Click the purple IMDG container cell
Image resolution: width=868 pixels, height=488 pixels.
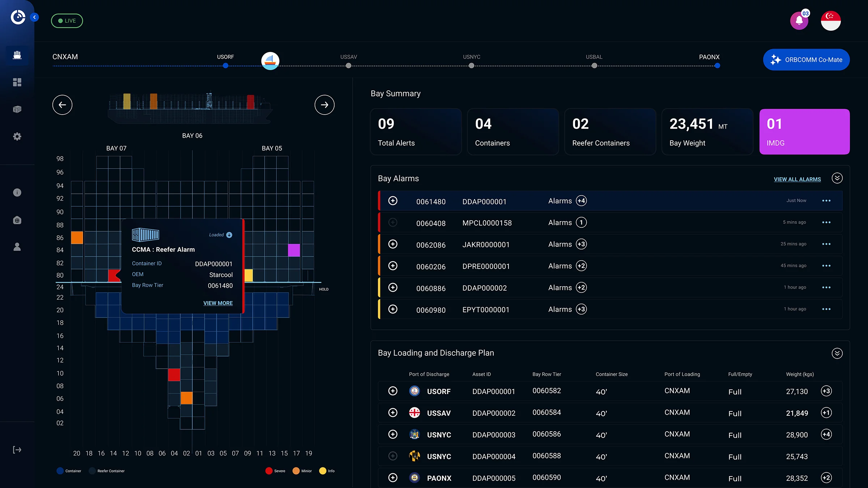coord(294,250)
